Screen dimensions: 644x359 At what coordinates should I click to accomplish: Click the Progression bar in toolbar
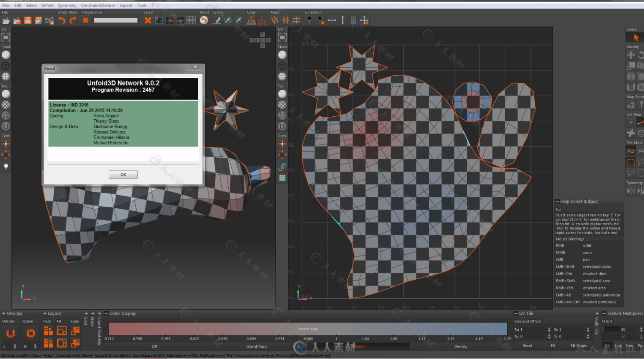116,21
